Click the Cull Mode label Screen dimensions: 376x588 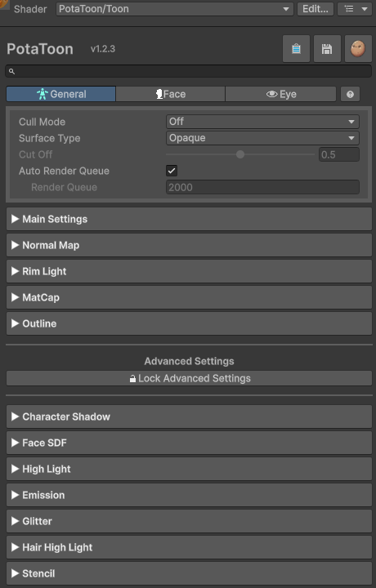[x=42, y=122]
